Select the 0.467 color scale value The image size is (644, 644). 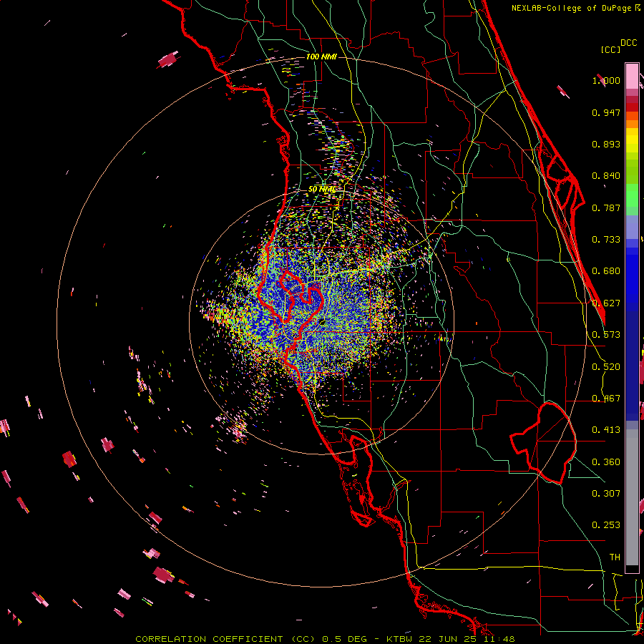tap(606, 399)
